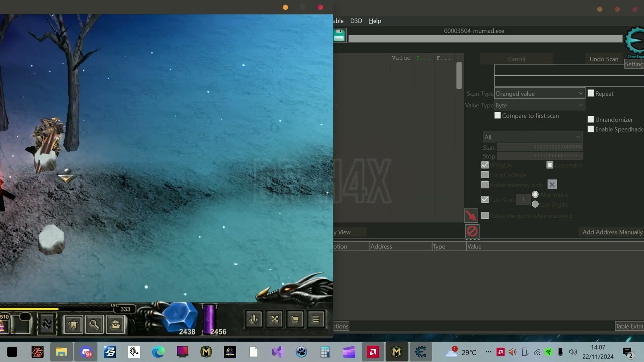Click the red clear address list icon
The image size is (644, 362).
[x=472, y=231]
